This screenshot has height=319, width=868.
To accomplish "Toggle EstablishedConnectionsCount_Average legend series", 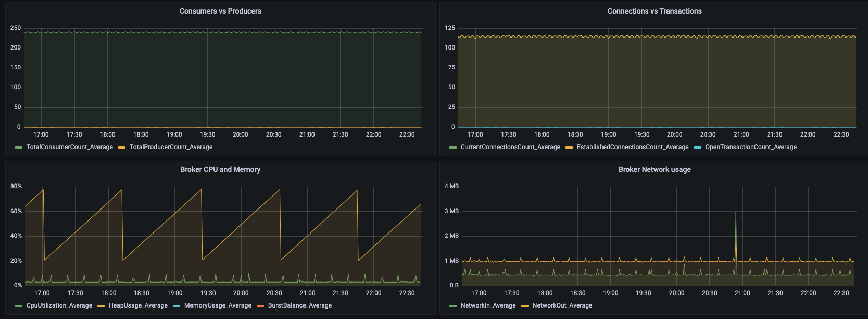I will (633, 147).
